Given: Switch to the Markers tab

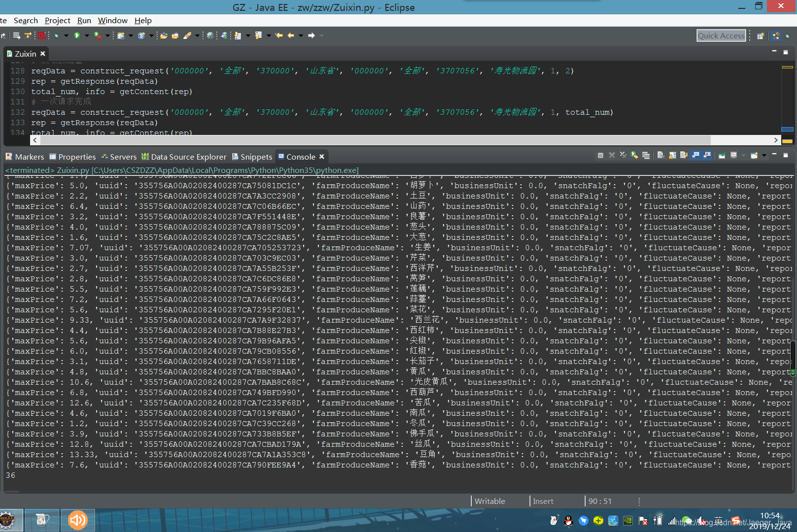Looking at the screenshot, I should pos(25,157).
